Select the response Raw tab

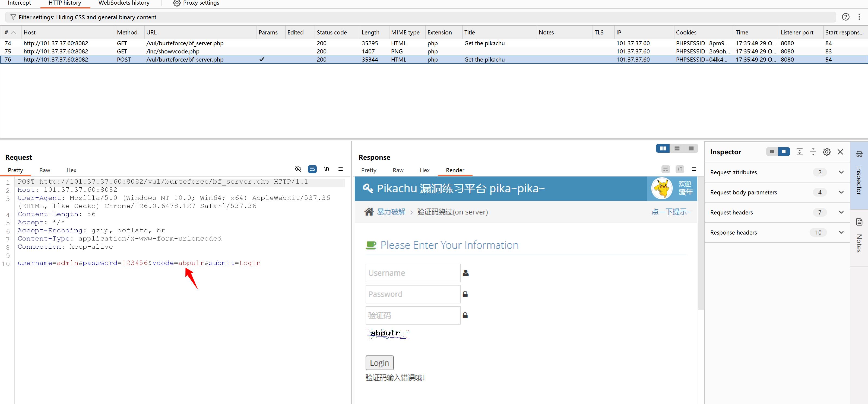point(398,170)
